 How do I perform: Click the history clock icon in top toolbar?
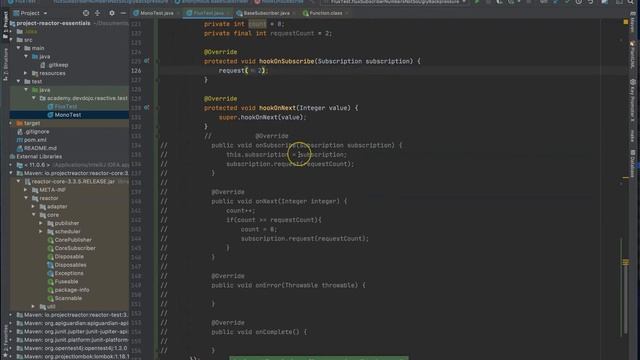point(579,2)
